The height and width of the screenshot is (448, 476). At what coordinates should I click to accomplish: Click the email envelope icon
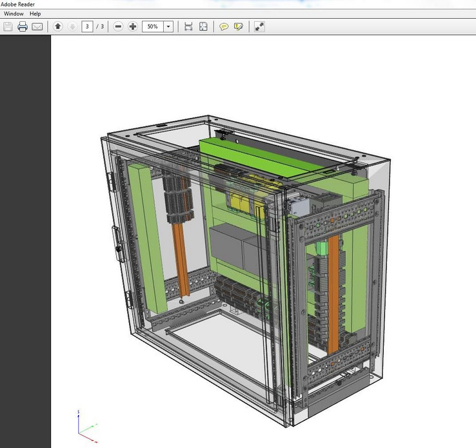click(x=37, y=26)
